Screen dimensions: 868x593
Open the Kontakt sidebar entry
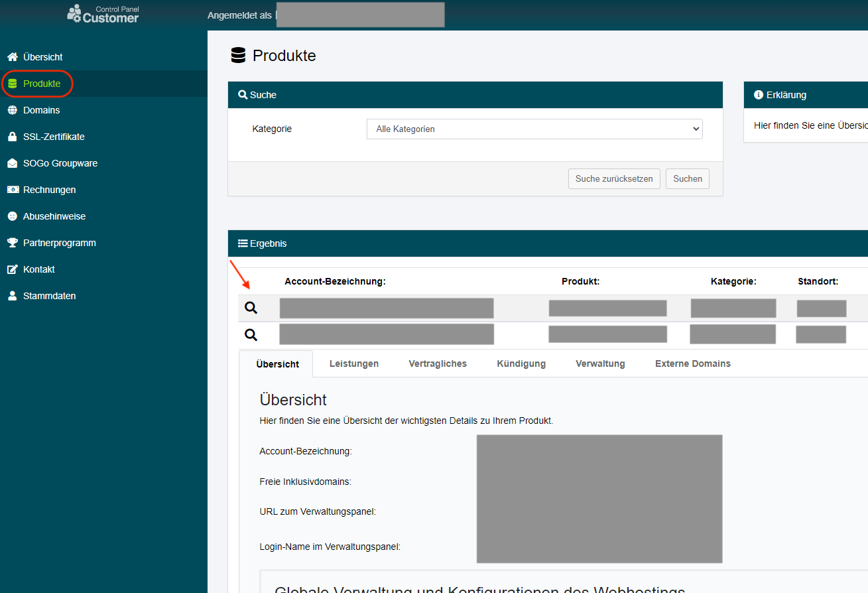(x=39, y=269)
